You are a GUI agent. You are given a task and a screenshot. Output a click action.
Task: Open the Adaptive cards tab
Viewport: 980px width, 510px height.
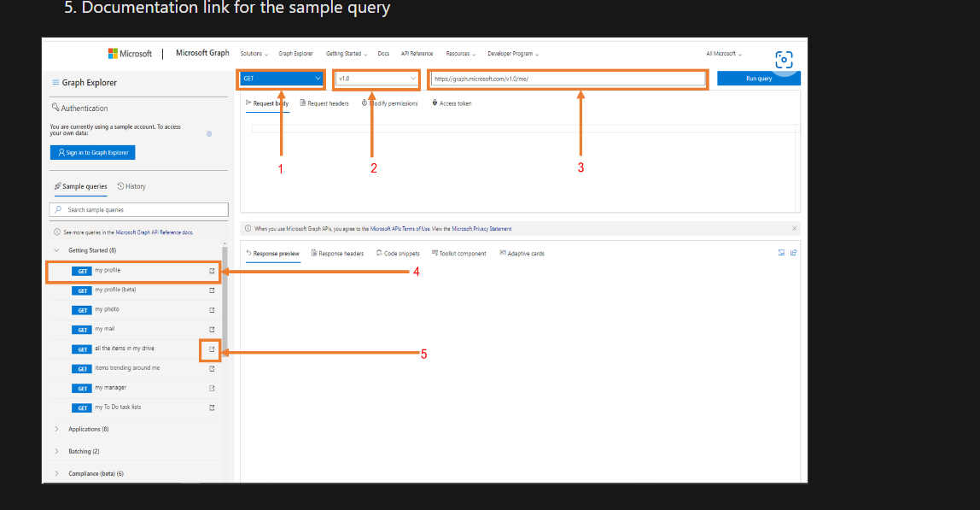click(x=522, y=254)
